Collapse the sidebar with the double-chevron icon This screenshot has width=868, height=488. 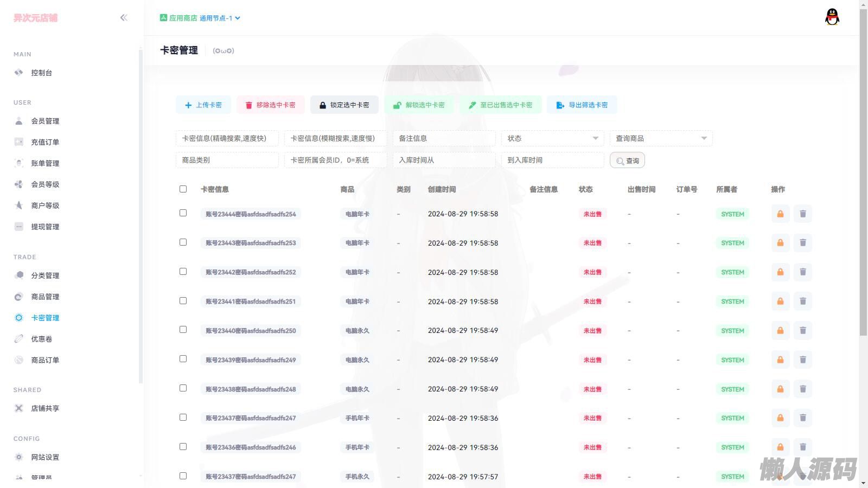pyautogui.click(x=124, y=18)
